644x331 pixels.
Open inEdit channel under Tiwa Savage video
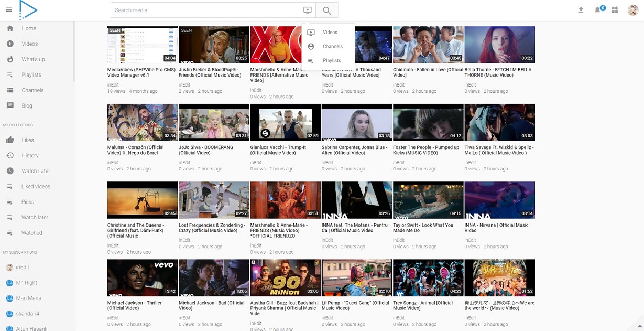tap(470, 163)
